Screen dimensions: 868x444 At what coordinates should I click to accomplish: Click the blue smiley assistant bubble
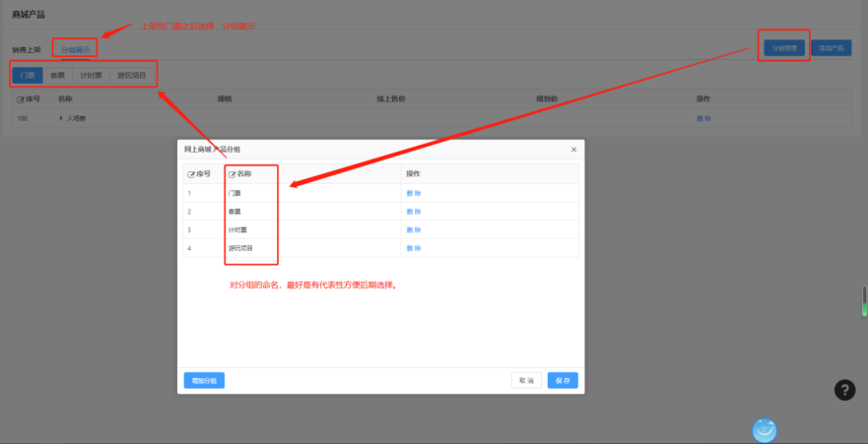tap(765, 430)
